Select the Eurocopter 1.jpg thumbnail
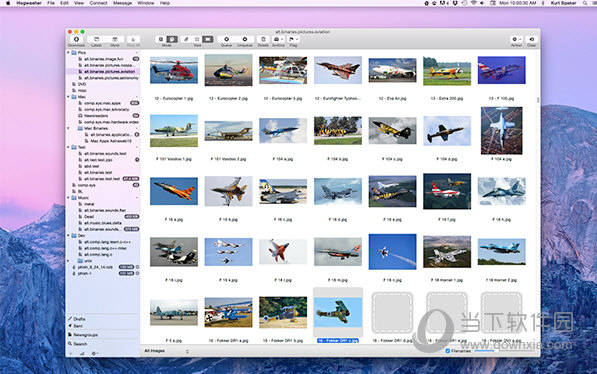597x374 pixels. 174,70
